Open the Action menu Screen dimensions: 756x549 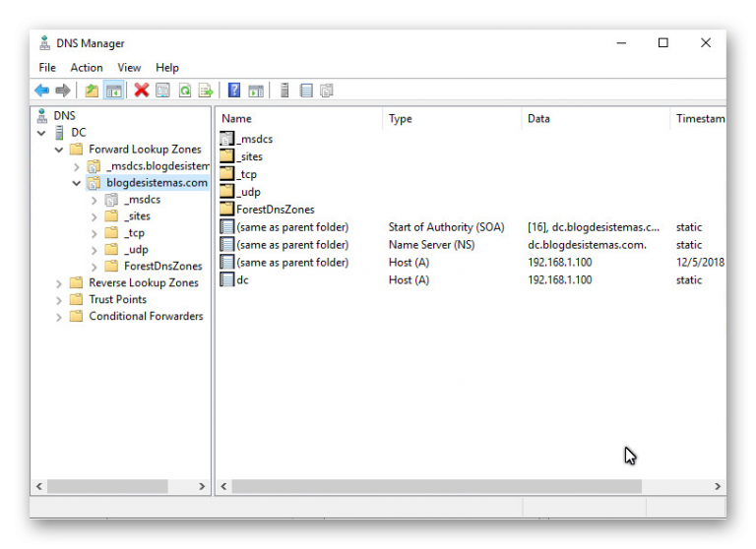coord(87,68)
